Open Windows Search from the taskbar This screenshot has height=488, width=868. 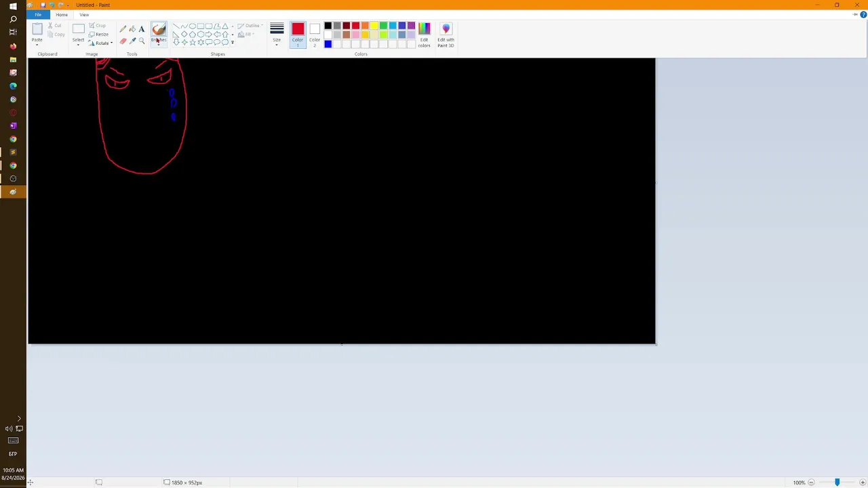point(13,19)
